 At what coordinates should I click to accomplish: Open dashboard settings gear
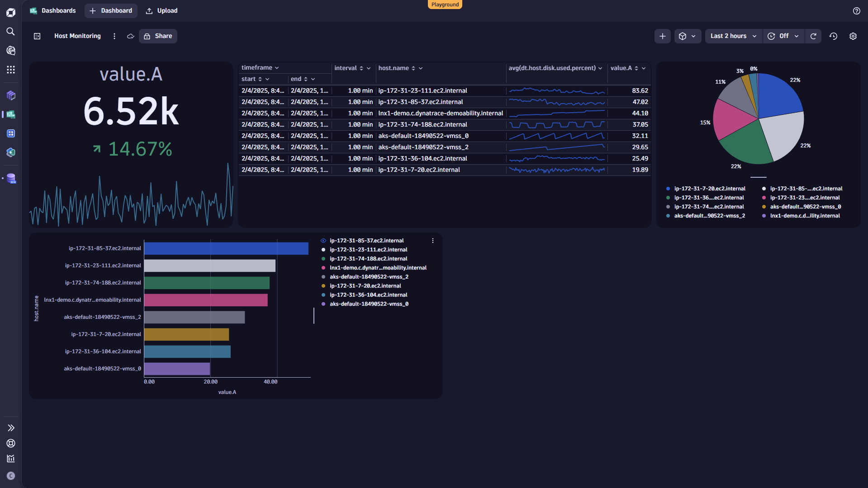point(853,36)
